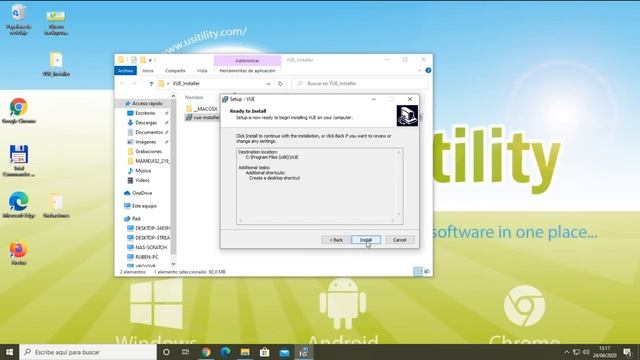Open the Windows Start menu

point(9,352)
